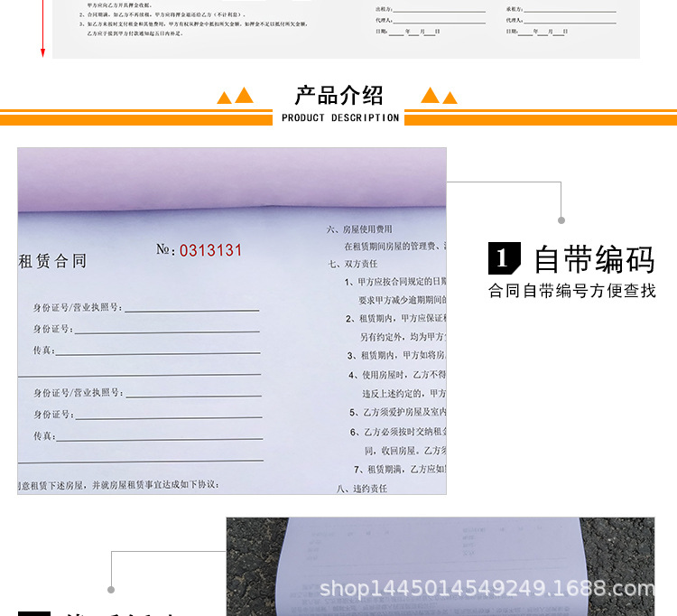The height and width of the screenshot is (616, 677).
Task: Click the black number 1 badge
Action: (x=504, y=258)
